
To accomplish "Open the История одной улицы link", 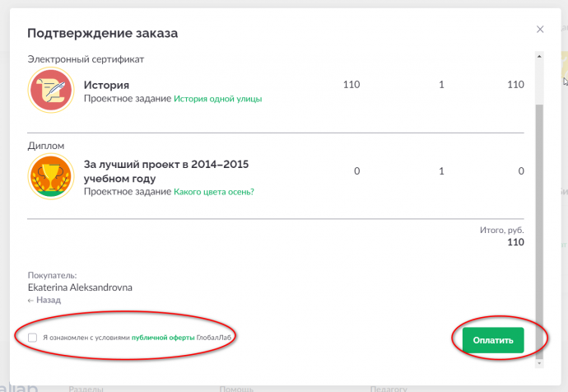I will click(x=217, y=99).
